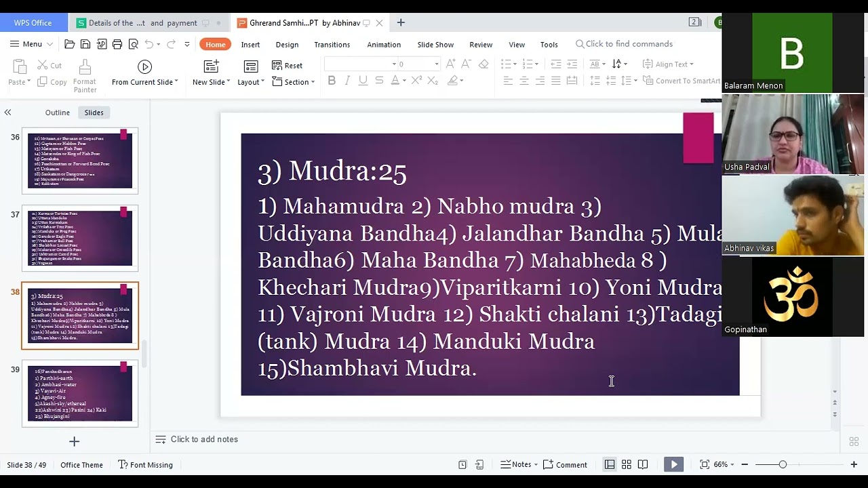The width and height of the screenshot is (868, 488).
Task: Zoom out with the minus button
Action: coord(745,464)
